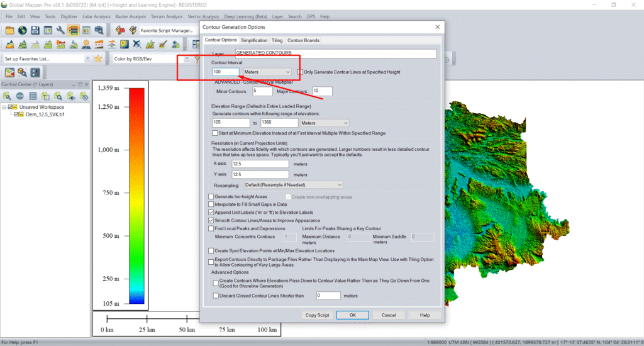
Task: Click the Layer name field GENERATED CONTOURS
Action: tap(336, 53)
